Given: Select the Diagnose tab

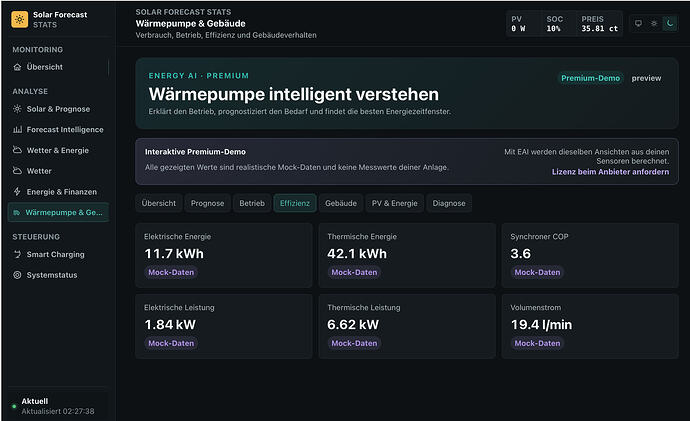Looking at the screenshot, I should point(449,203).
